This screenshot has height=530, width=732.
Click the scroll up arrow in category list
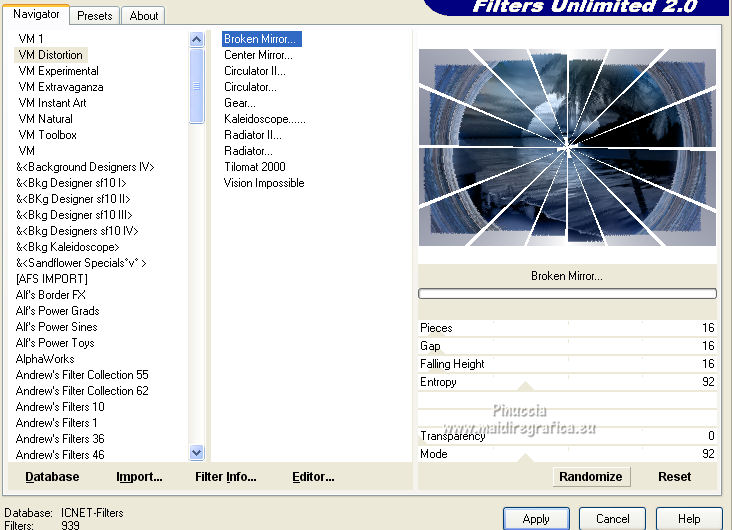point(197,40)
